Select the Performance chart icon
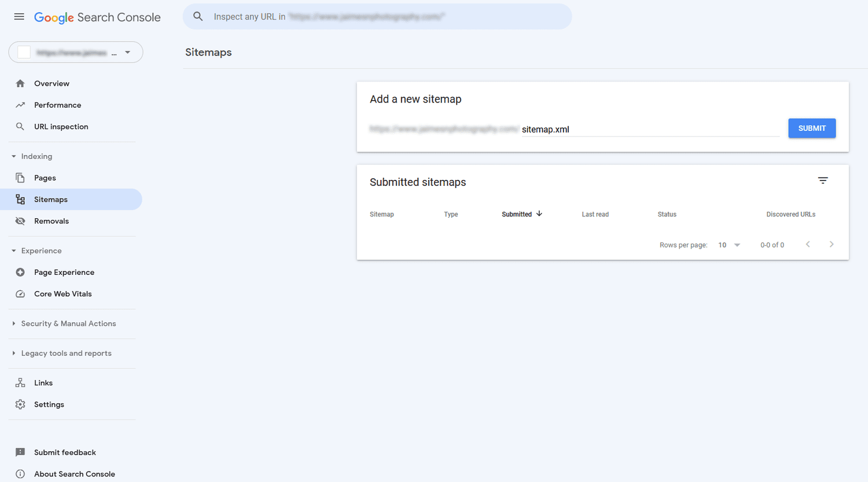The image size is (868, 482). click(20, 105)
